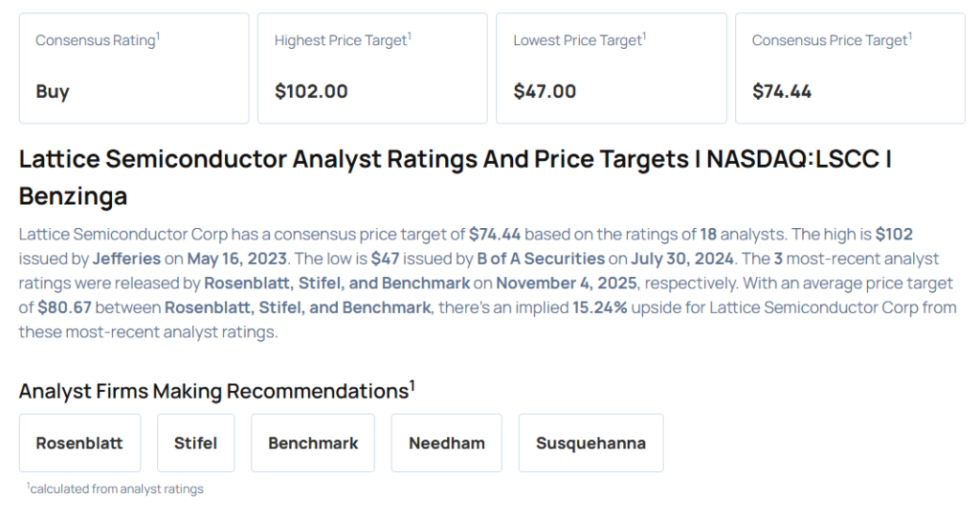Click the $47.00 lowest target value
The image size is (980, 523).
(x=545, y=92)
